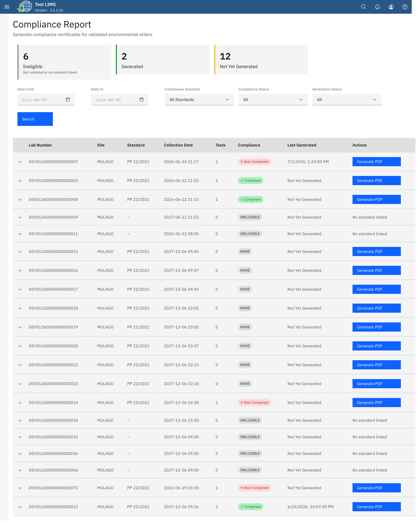
Task: Focus the Date To input field
Action: point(120,100)
